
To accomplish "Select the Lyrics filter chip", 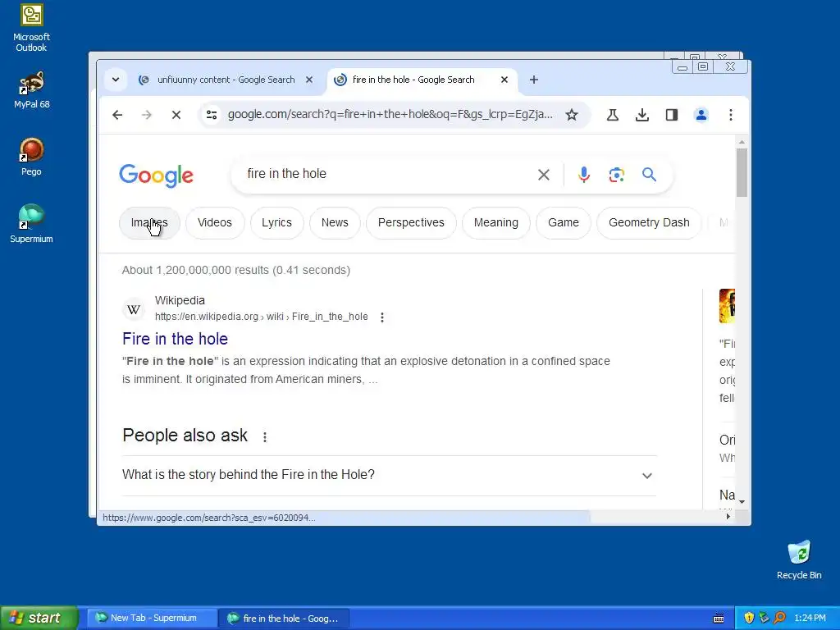I will 276,222.
